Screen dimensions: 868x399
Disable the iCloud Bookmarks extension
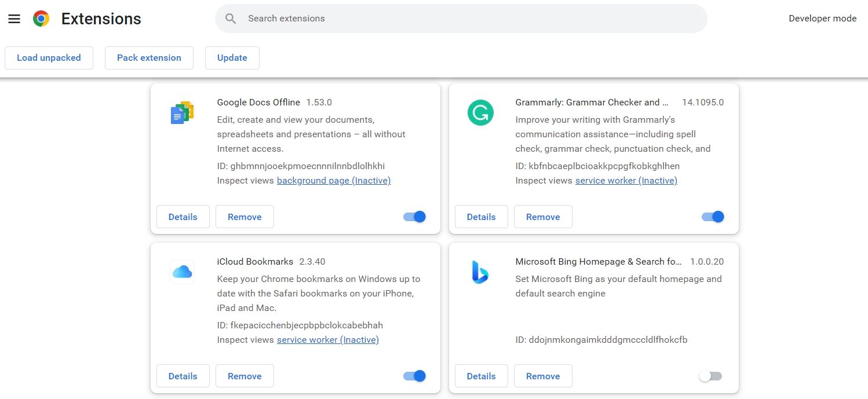[414, 375]
